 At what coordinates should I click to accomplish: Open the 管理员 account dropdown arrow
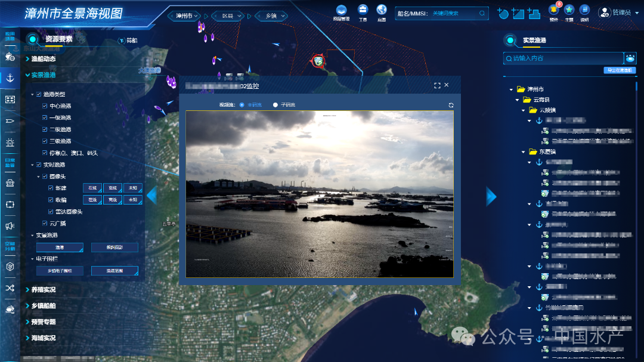[x=637, y=13]
